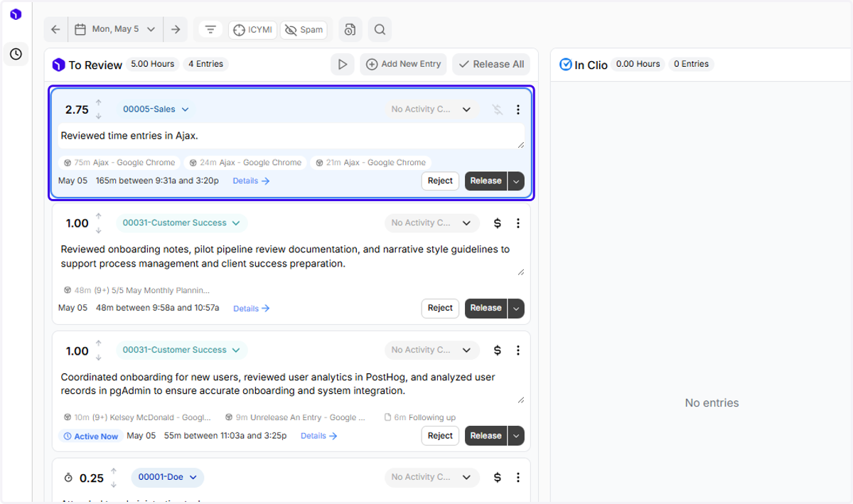Click the 75m Ajax - Google Chrome chip
Viewport: 853px width, 504px height.
coord(119,163)
